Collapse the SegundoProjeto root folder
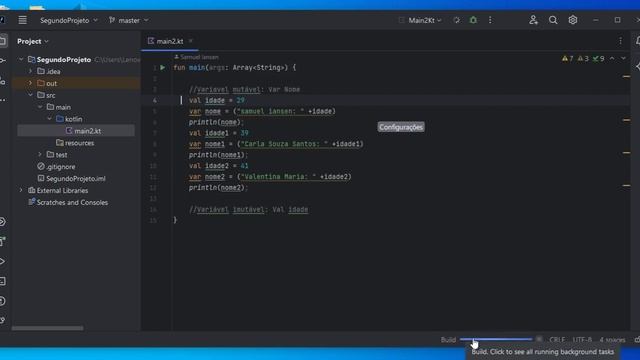 point(21,60)
